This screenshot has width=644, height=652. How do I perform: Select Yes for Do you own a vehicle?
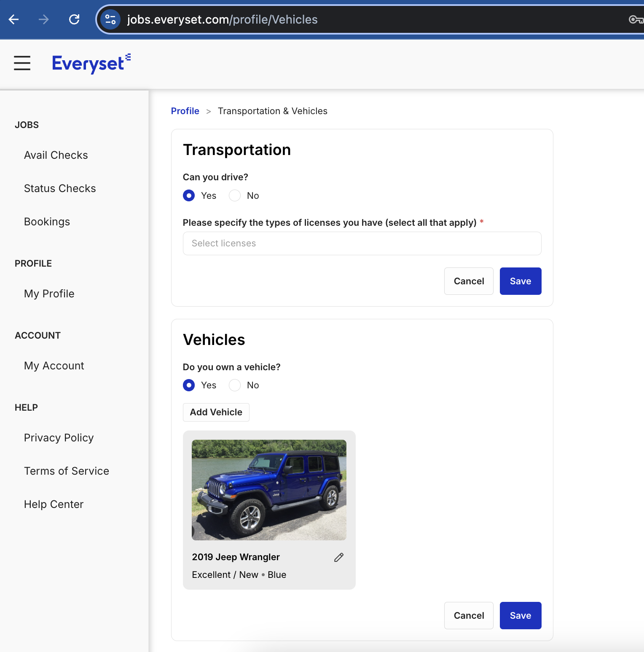[189, 385]
